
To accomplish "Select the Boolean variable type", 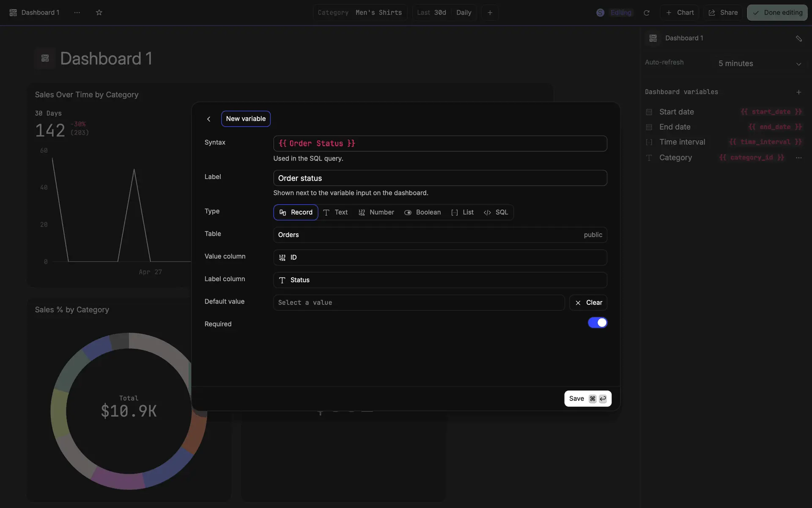I will tap(422, 213).
